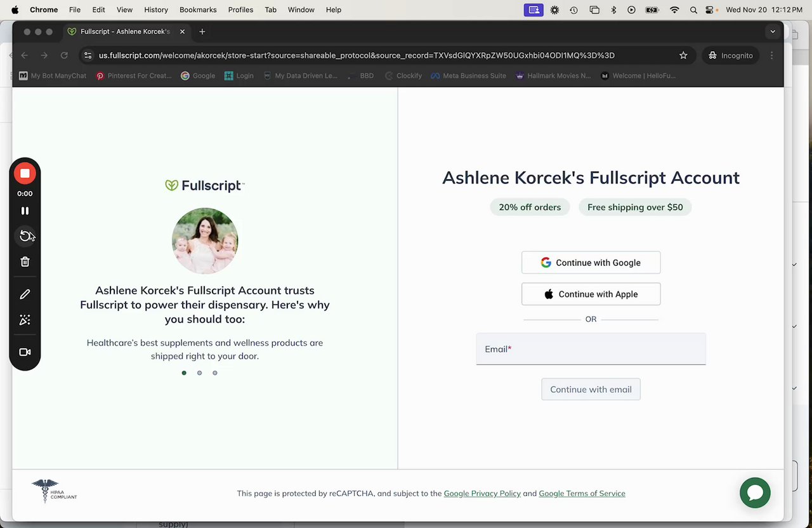
Task: Open Spotlight search in the menu bar
Action: (x=693, y=10)
